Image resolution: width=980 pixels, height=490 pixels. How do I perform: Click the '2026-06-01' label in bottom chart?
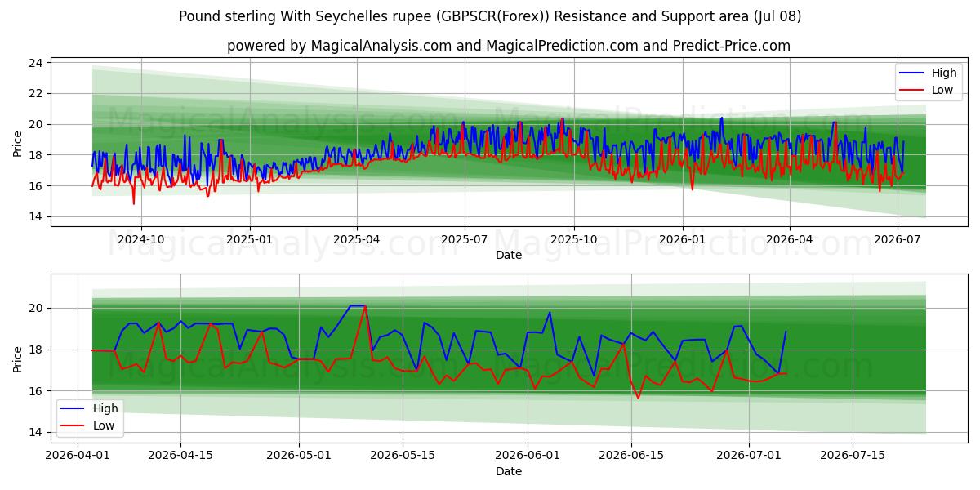[x=528, y=457]
